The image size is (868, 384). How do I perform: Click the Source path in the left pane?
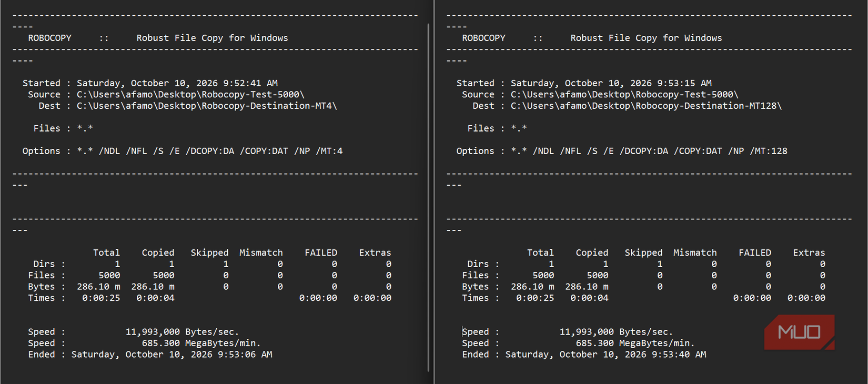pyautogui.click(x=190, y=95)
